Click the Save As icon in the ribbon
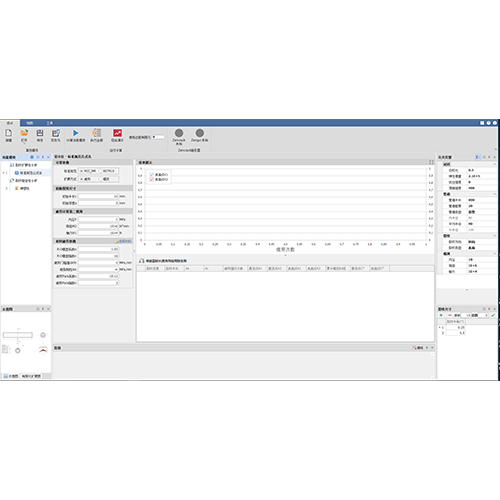The width and height of the screenshot is (500, 500). coord(56,133)
